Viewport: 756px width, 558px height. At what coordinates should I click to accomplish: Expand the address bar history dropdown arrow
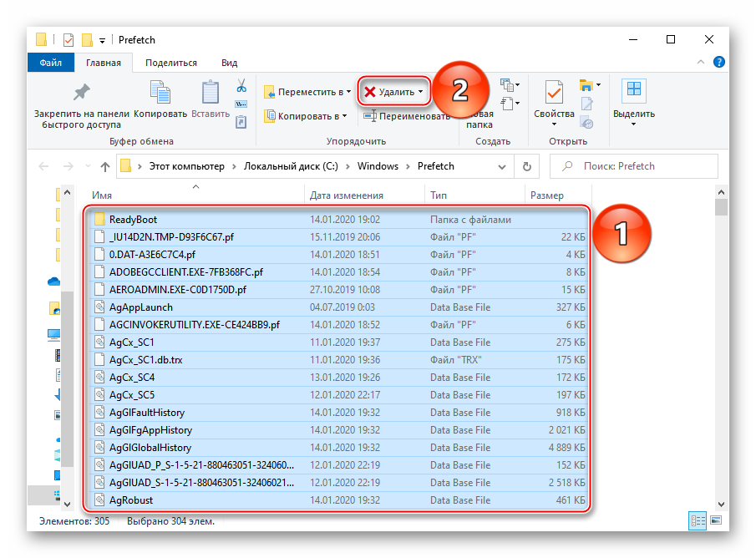(x=508, y=166)
